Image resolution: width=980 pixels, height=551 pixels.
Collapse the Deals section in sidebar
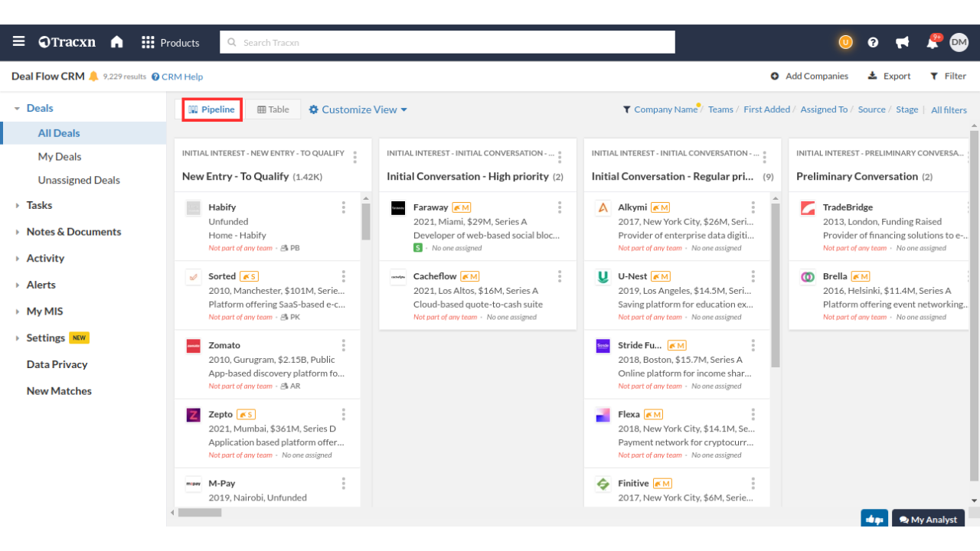tap(18, 109)
